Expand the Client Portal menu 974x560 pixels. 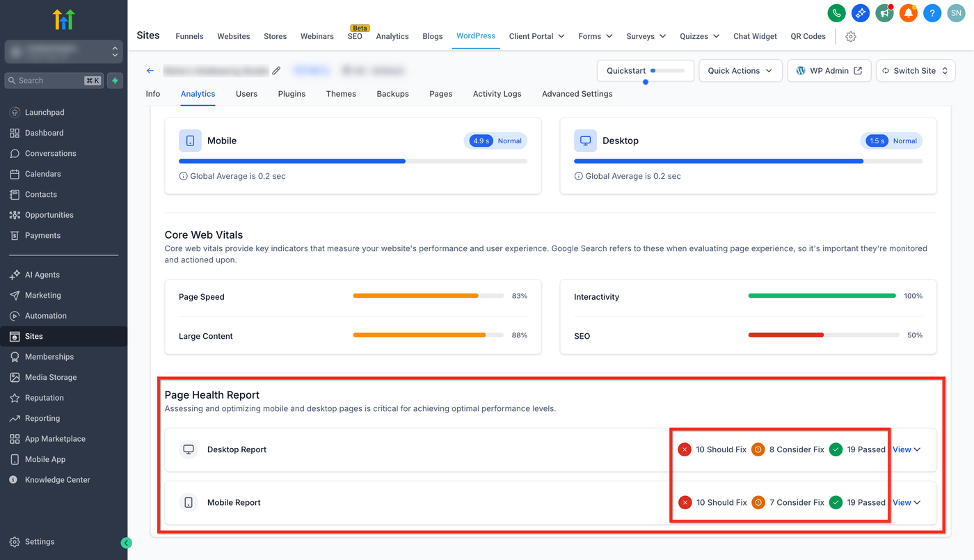point(536,36)
